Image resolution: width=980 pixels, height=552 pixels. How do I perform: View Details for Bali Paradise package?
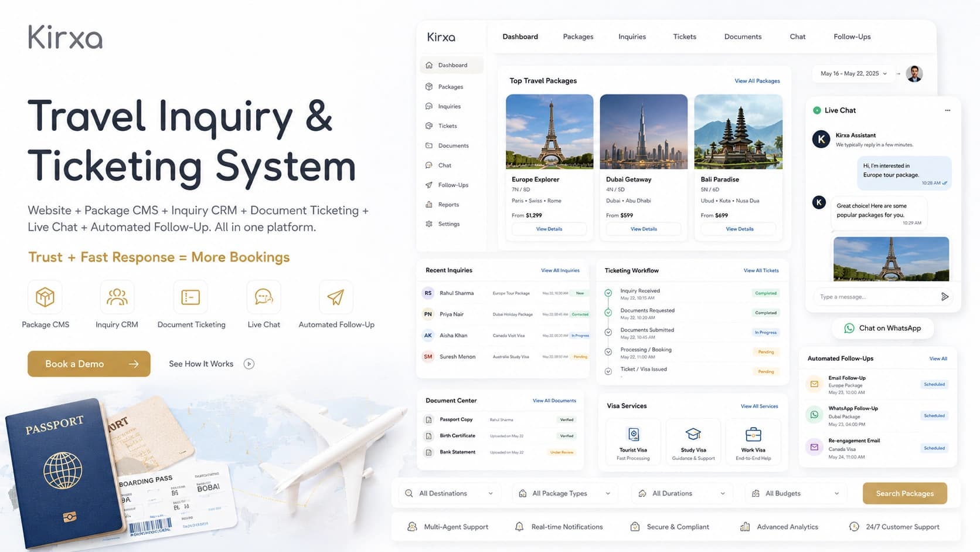pos(739,229)
